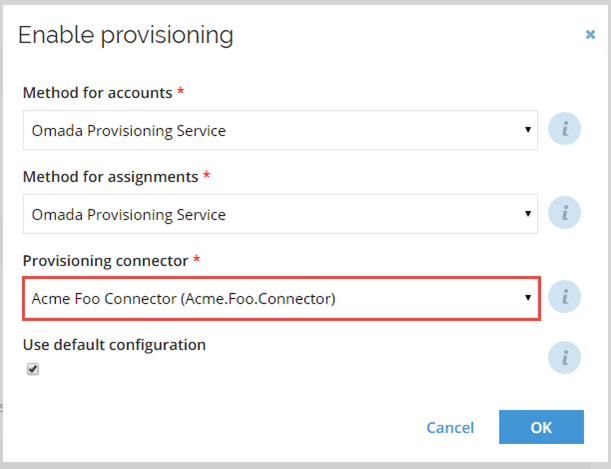Open the Method for accounts dropdown
This screenshot has width=611, height=469.
(280, 130)
